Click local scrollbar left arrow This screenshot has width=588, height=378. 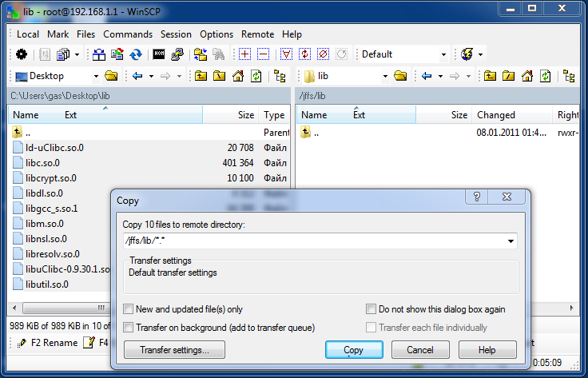pyautogui.click(x=14, y=308)
